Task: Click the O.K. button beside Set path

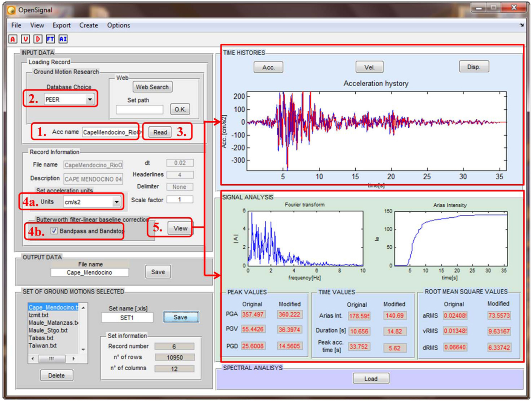Action: point(180,109)
